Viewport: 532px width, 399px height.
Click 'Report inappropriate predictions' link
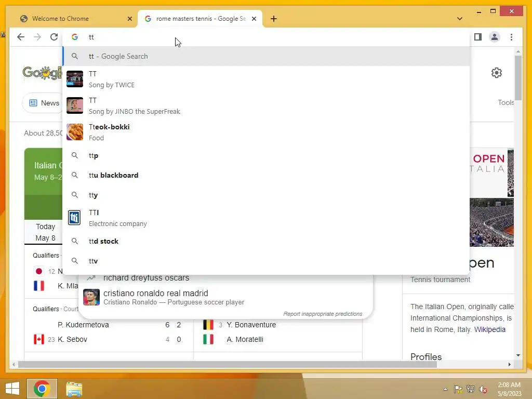click(323, 314)
